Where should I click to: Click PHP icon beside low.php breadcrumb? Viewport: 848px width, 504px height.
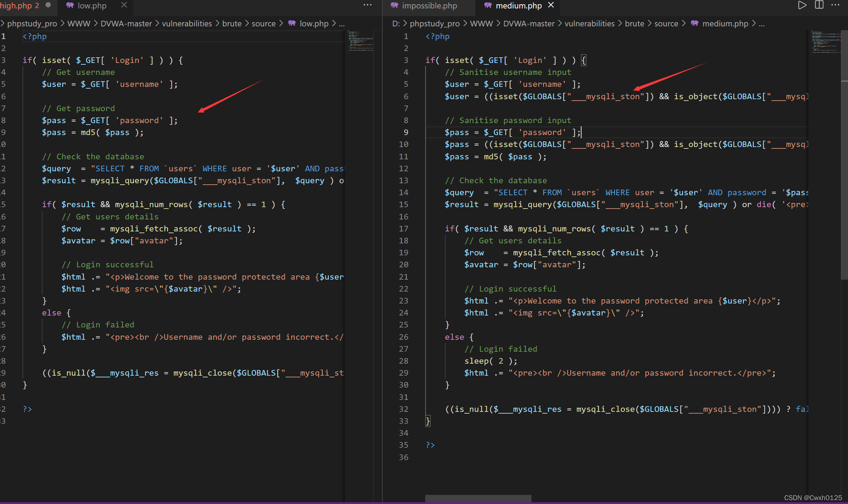(x=292, y=24)
